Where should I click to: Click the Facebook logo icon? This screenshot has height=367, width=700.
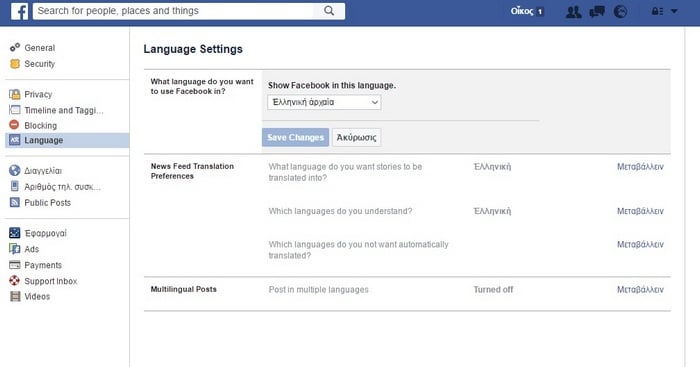click(19, 11)
